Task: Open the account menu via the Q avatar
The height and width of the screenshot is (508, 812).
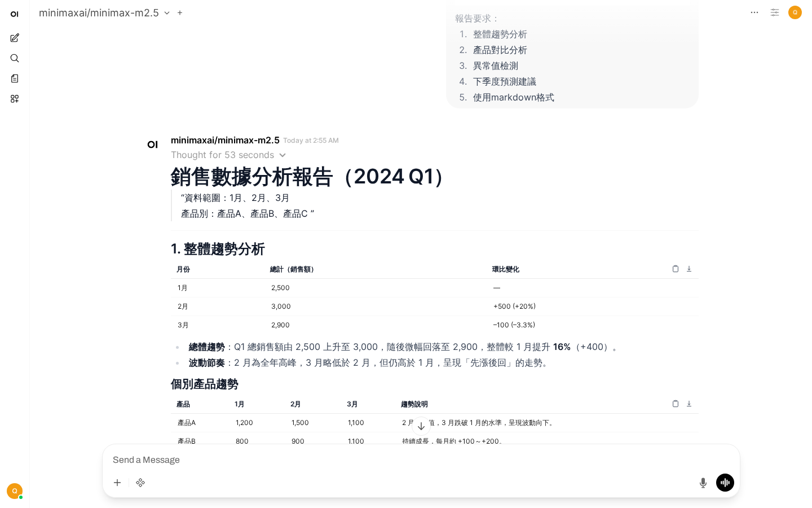Action: pos(795,12)
